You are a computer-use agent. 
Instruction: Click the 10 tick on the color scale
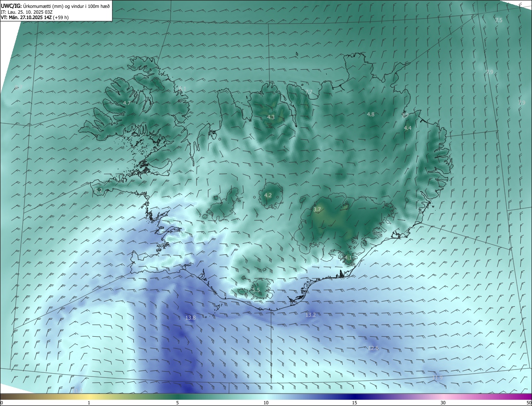266,403
